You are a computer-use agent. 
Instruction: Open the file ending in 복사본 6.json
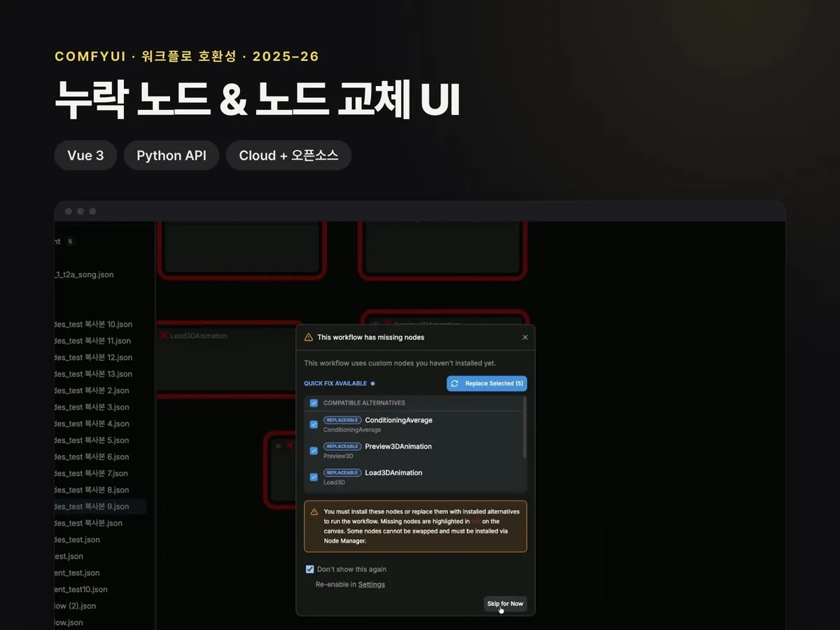tap(92, 457)
